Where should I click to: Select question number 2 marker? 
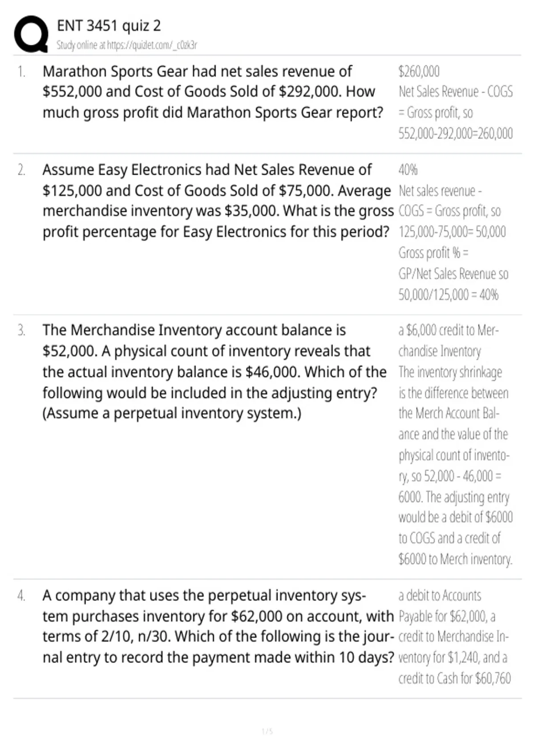(x=21, y=170)
